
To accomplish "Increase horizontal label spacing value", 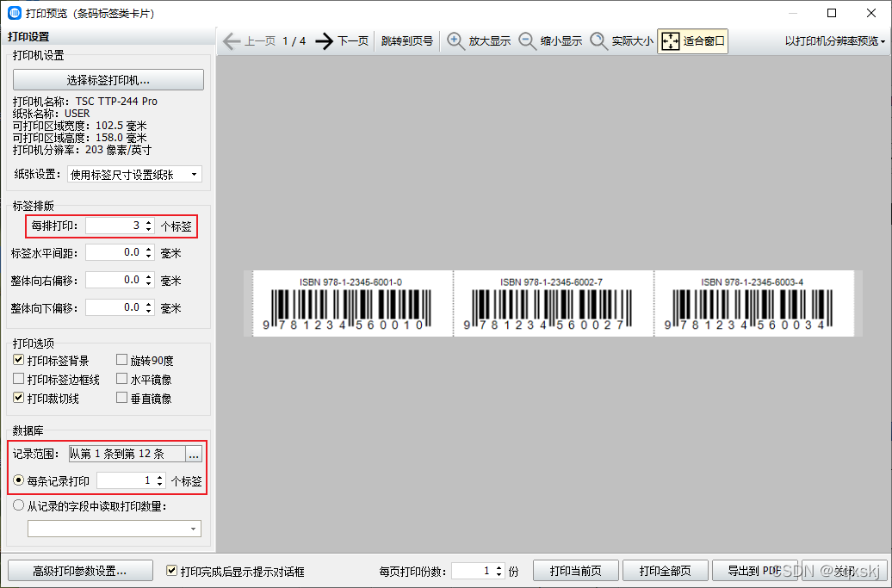I will tap(148, 249).
